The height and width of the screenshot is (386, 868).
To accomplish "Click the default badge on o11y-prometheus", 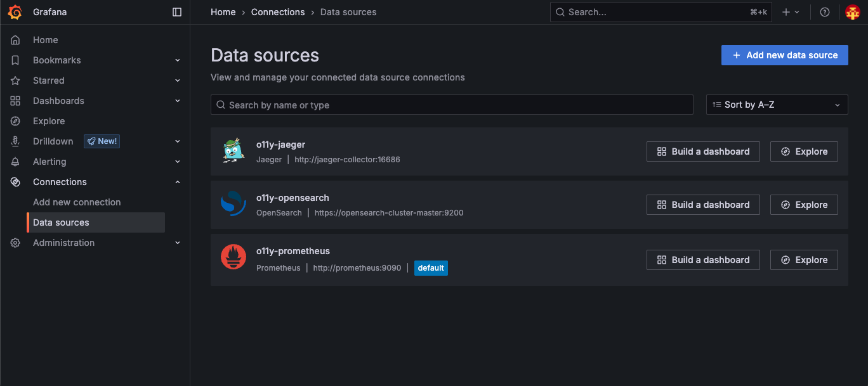I will (x=431, y=268).
